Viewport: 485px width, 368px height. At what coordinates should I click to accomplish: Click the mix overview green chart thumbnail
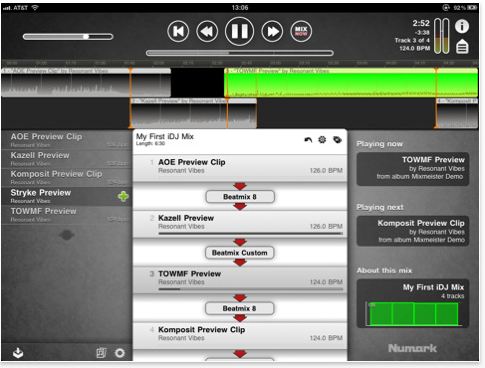tap(413, 313)
